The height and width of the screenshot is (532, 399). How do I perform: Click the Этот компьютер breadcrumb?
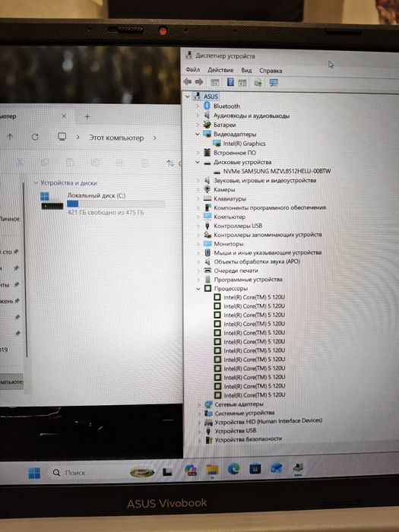pyautogui.click(x=116, y=138)
